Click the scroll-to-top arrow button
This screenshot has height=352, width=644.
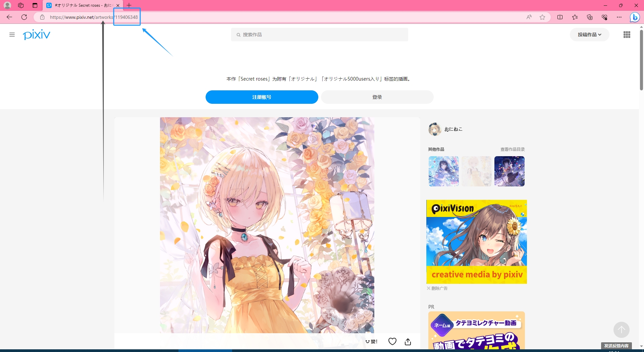(621, 330)
